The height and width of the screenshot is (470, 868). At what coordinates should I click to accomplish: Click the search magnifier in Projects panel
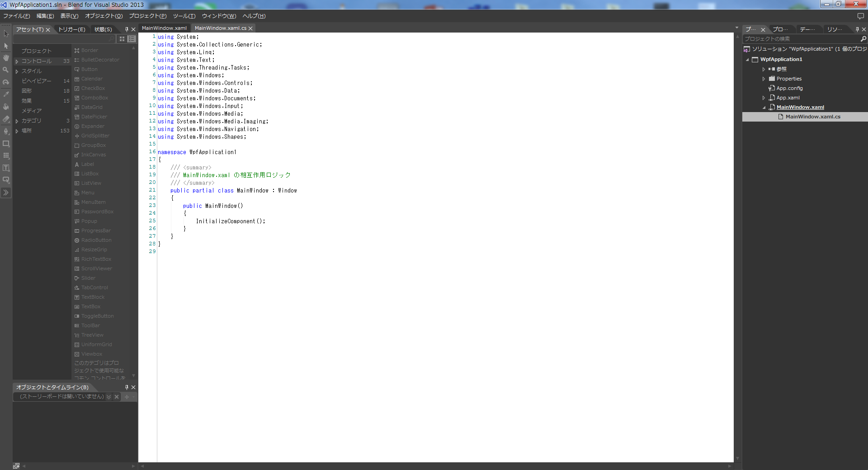click(x=863, y=39)
